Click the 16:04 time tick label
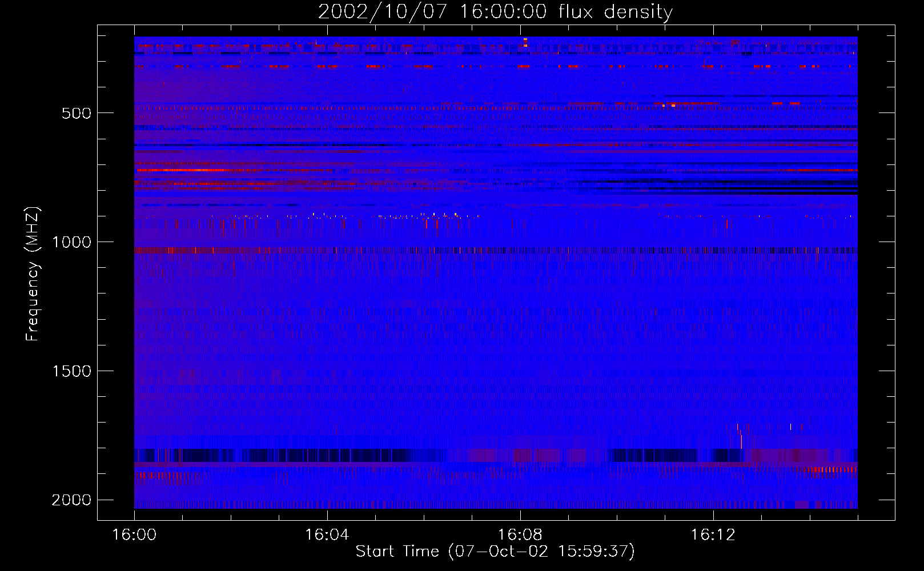 click(x=327, y=534)
